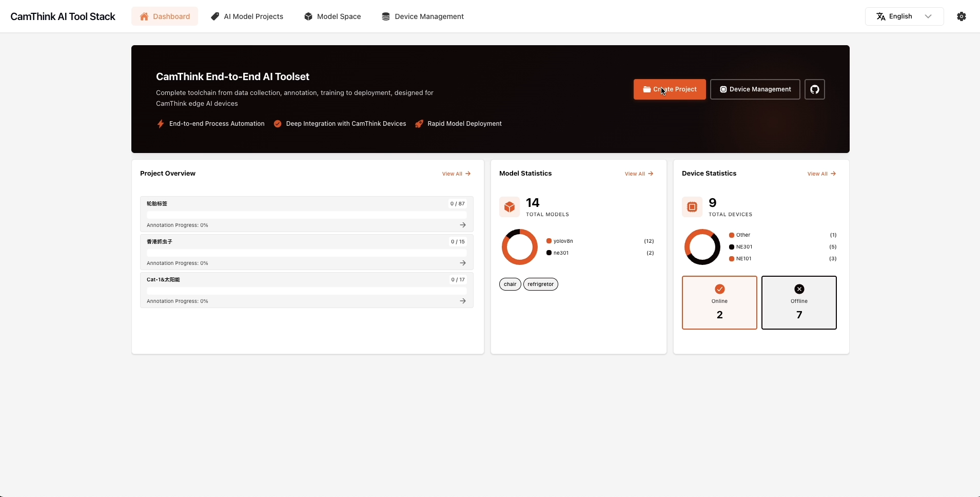Open the GitHub repository icon button
Screen dimensions: 980x497
814,89
